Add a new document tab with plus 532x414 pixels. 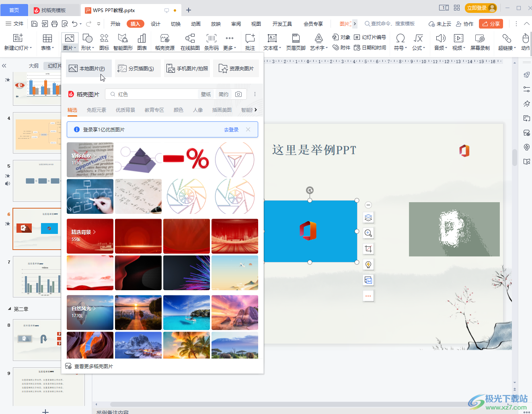coord(188,10)
